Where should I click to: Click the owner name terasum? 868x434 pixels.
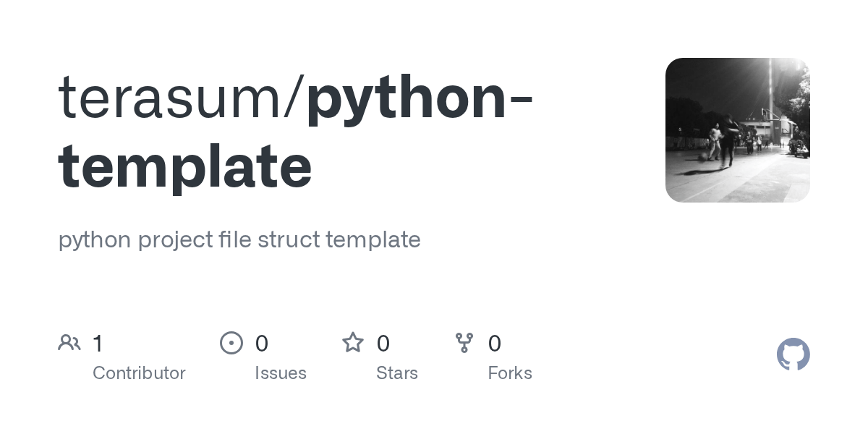coord(170,98)
